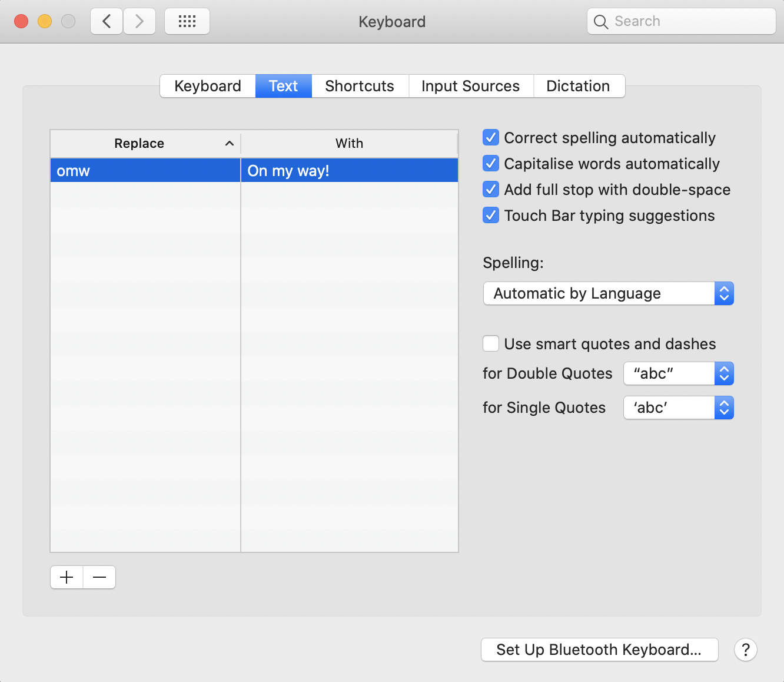Uncheck Capitalise words automatically
784x682 pixels.
(491, 164)
